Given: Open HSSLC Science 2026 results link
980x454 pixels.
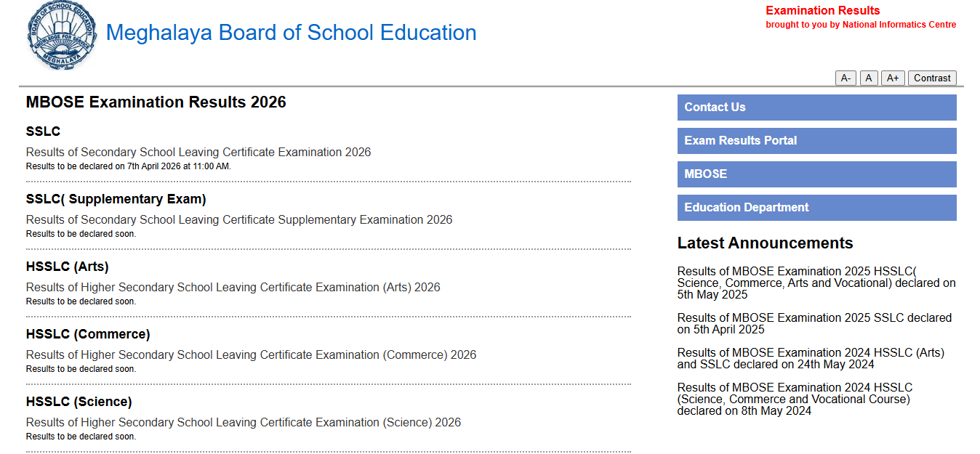Looking at the screenshot, I should pos(244,423).
